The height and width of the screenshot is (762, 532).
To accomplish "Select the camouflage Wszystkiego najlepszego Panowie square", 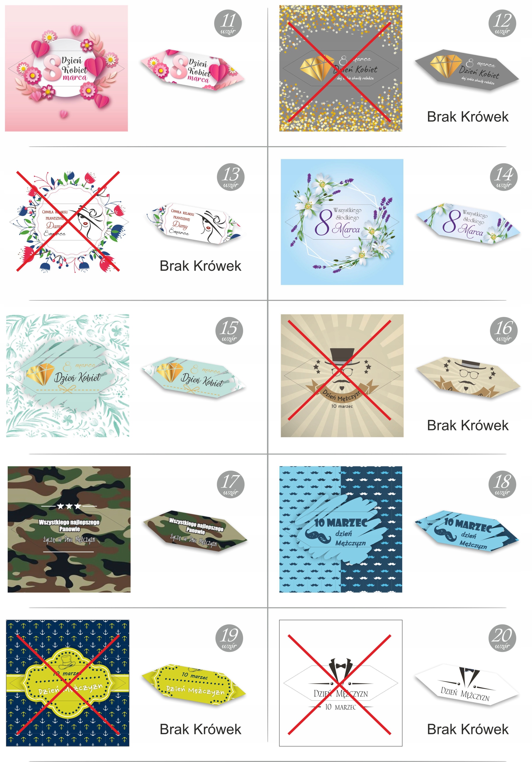I will click(69, 529).
